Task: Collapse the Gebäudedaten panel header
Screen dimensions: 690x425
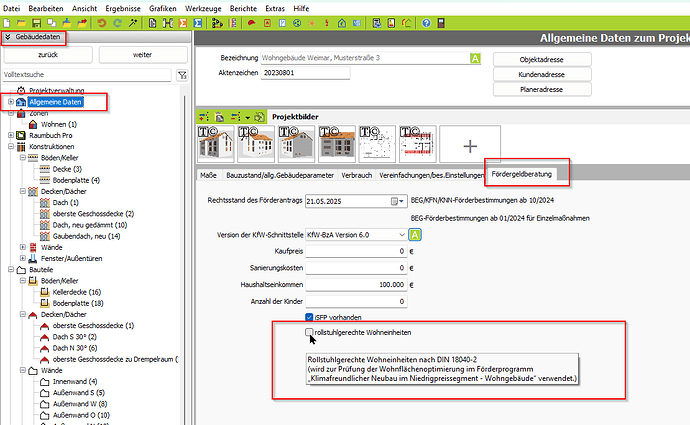Action: (8, 37)
